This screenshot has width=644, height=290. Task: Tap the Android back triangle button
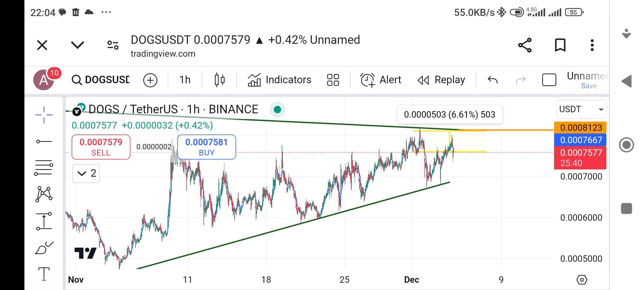[627, 81]
